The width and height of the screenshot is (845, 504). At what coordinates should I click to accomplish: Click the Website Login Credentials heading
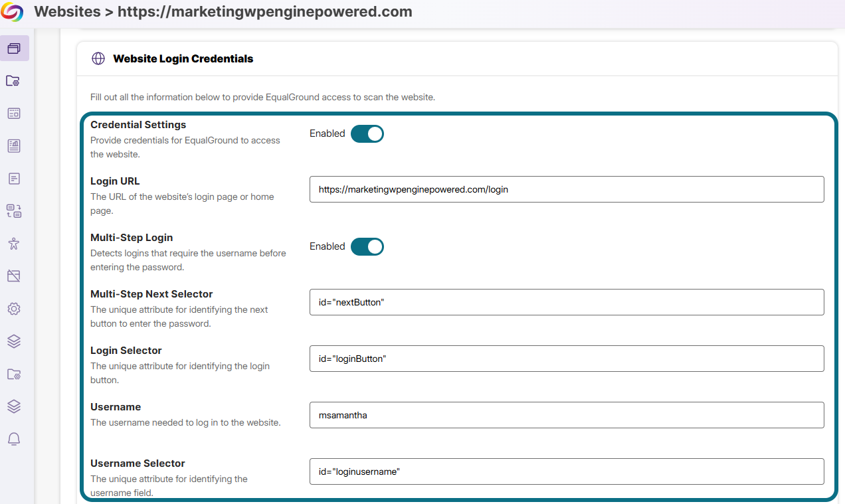coord(183,58)
